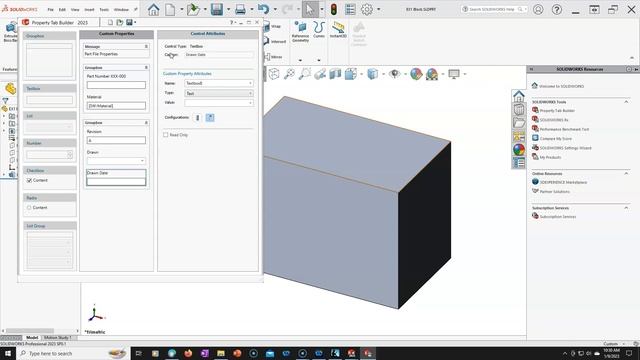Viewport: 640px width, 360px height.
Task: Open the Tools menu
Action: [104, 9]
